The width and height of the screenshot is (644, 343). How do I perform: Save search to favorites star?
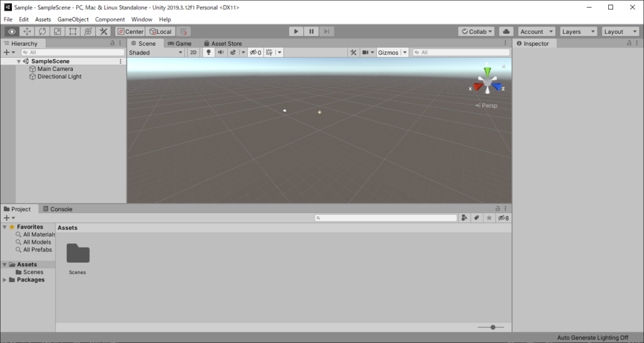489,218
